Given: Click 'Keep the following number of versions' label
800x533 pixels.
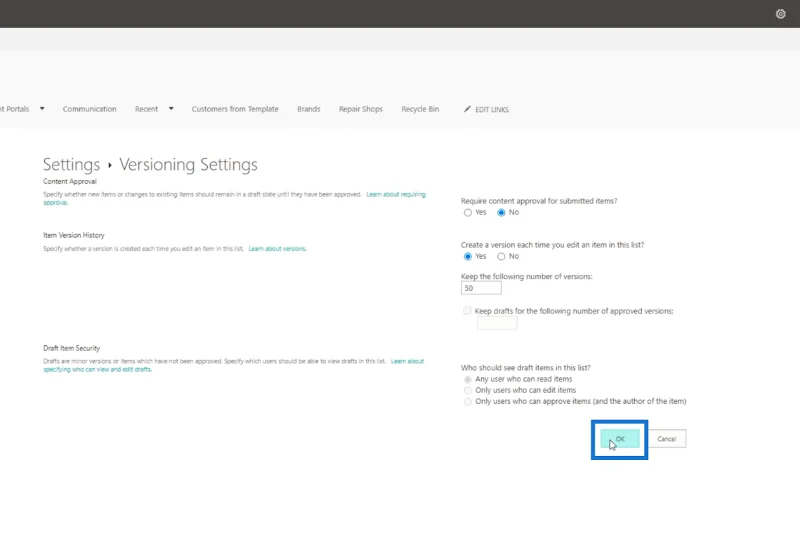Looking at the screenshot, I should pos(527,276).
